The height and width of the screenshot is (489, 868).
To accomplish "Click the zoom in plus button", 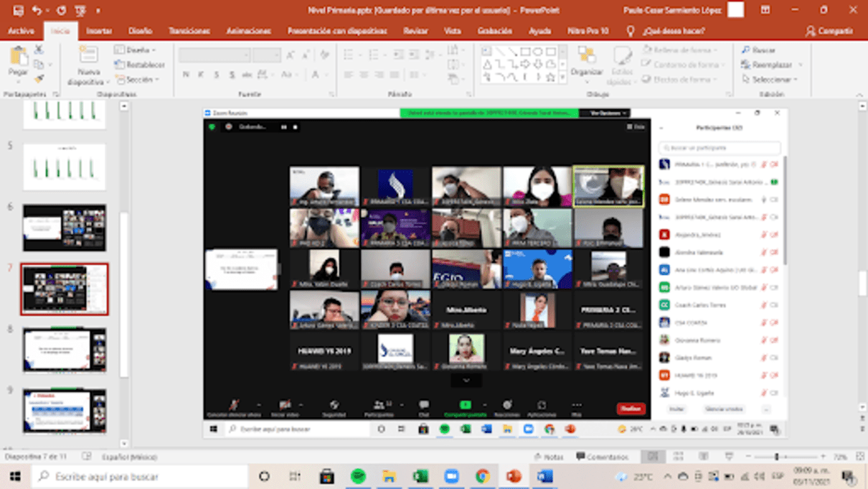I will [x=823, y=457].
